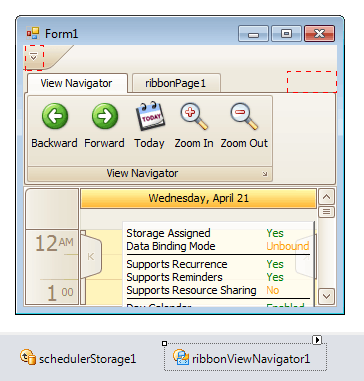This screenshot has width=364, height=381.
Task: Click the Wednesday, April 21 date header
Action: point(199,198)
